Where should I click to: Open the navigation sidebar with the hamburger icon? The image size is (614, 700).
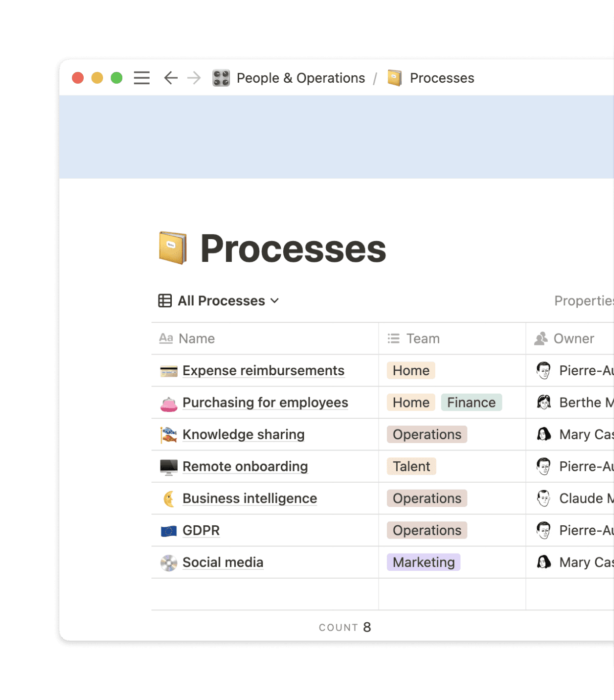142,78
